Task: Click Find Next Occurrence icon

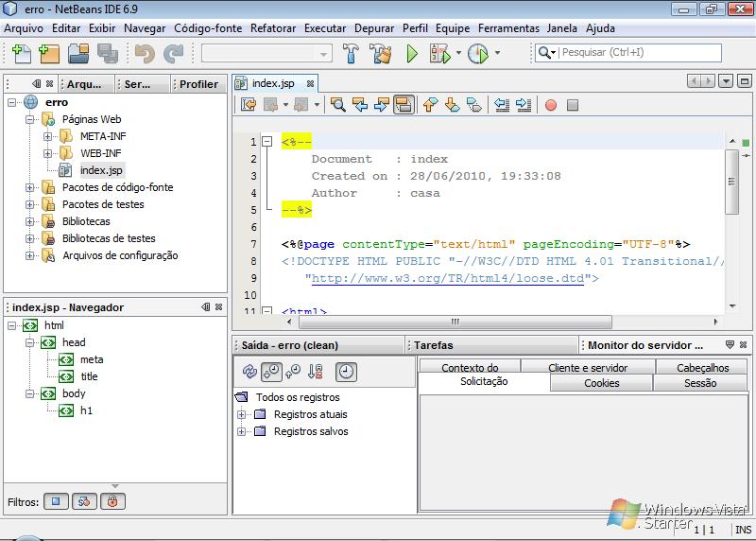Action: click(382, 105)
